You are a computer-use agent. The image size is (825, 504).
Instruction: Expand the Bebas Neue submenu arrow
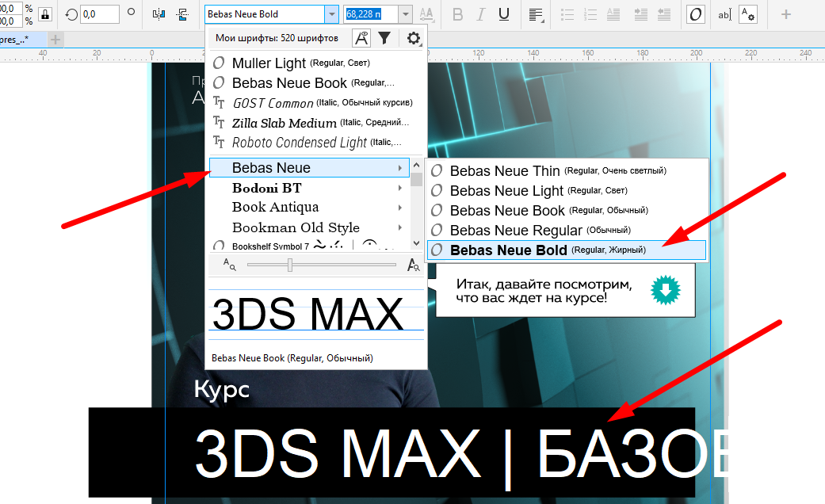click(400, 168)
